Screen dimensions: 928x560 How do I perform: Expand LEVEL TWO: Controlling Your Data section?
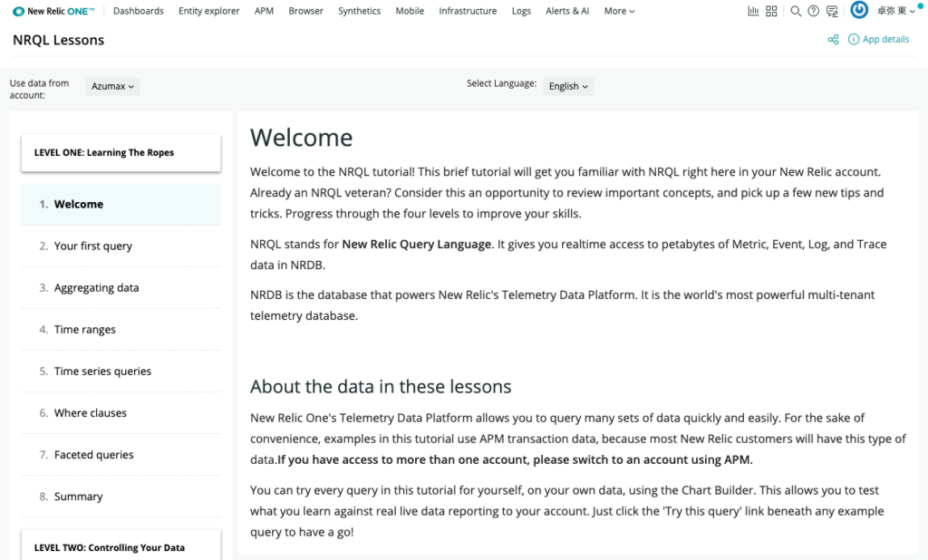coord(121,547)
